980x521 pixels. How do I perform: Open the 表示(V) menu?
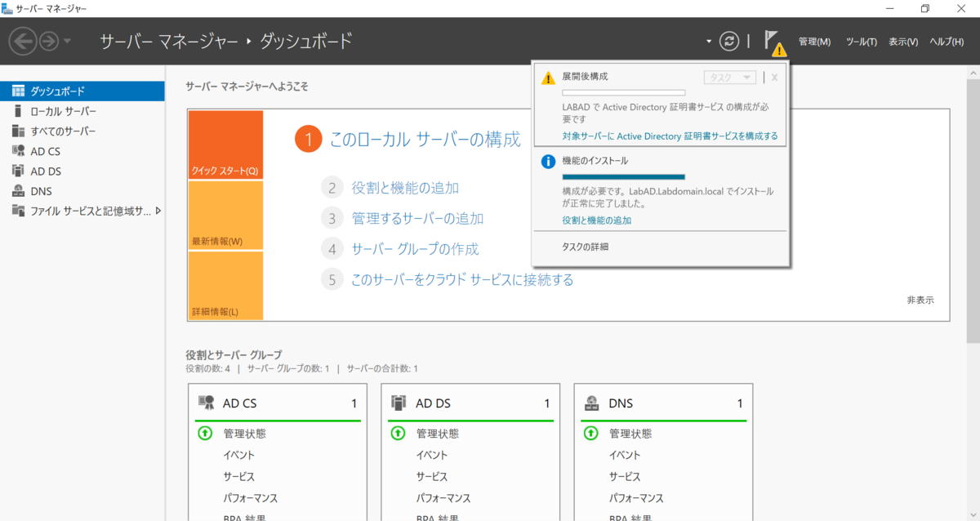(x=903, y=42)
